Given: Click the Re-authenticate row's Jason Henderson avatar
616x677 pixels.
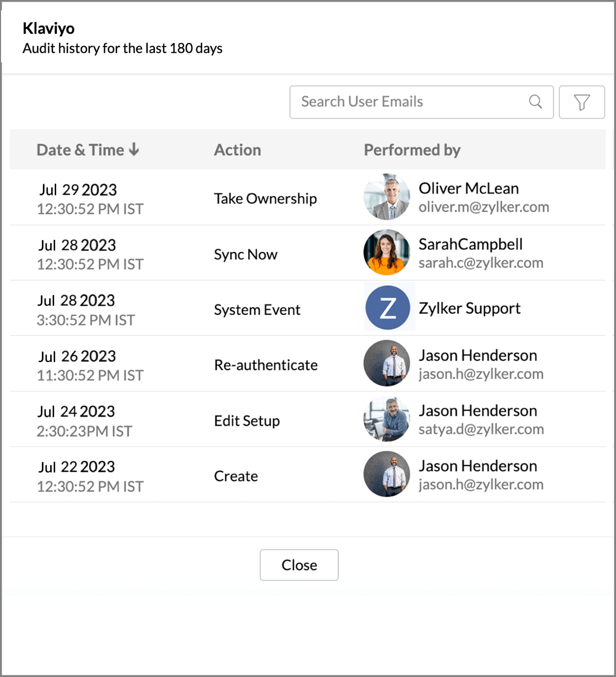Looking at the screenshot, I should tap(387, 364).
